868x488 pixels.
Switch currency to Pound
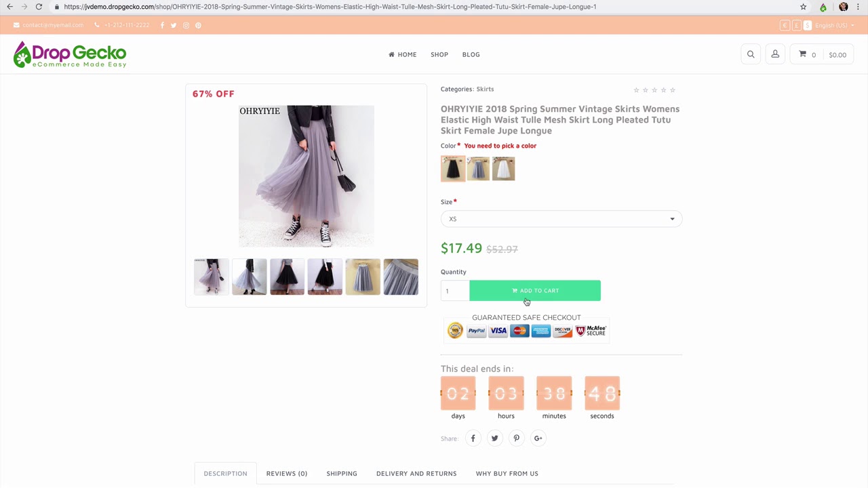pos(796,25)
